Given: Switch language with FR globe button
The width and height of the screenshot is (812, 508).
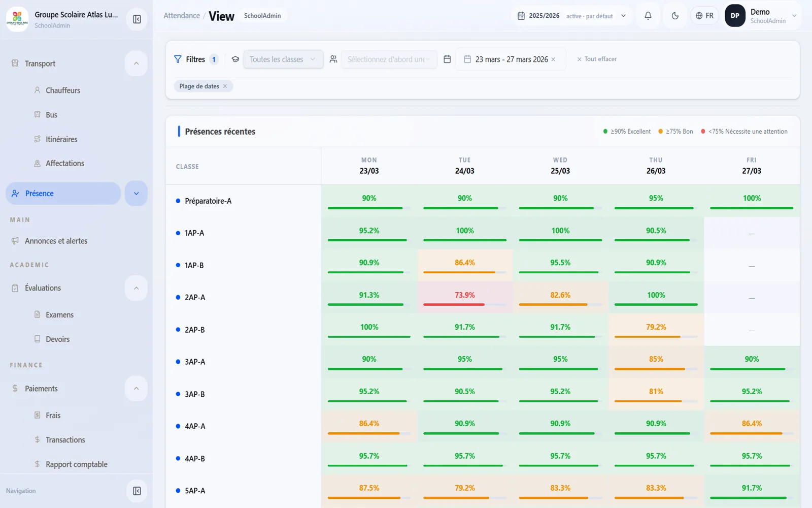Looking at the screenshot, I should tap(704, 16).
